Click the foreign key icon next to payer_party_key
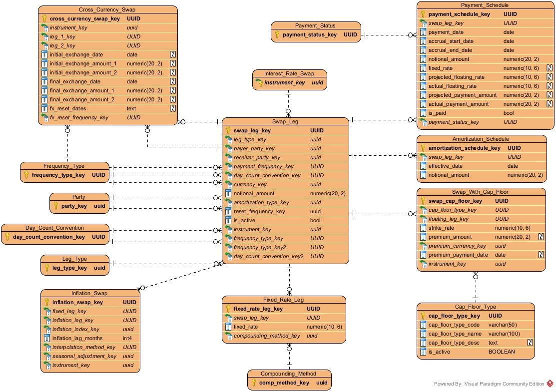The height and width of the screenshot is (392, 556). coord(228,149)
